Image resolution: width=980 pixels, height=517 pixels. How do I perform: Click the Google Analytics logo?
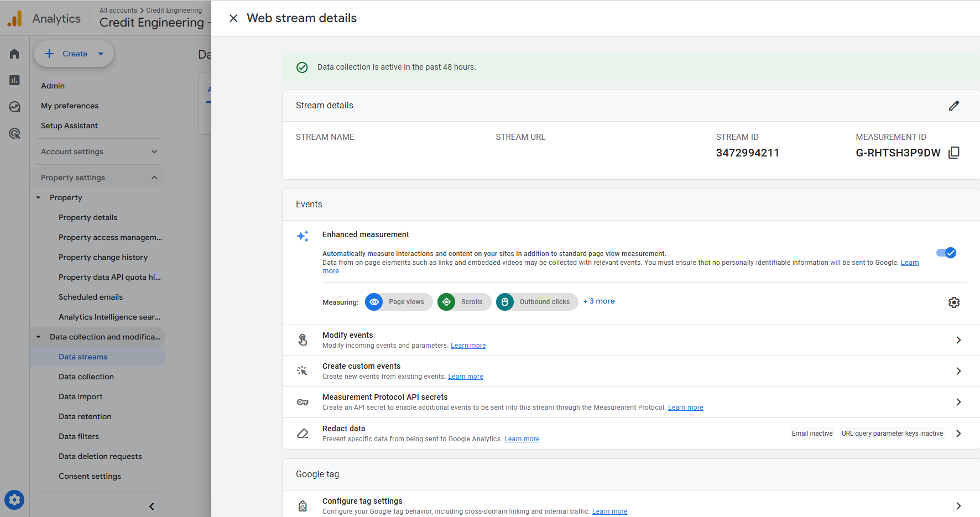tap(15, 18)
